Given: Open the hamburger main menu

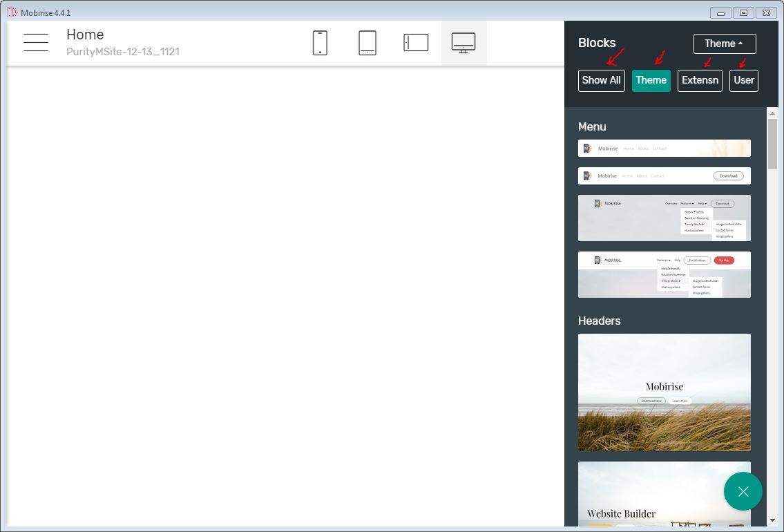Looking at the screenshot, I should [36, 42].
